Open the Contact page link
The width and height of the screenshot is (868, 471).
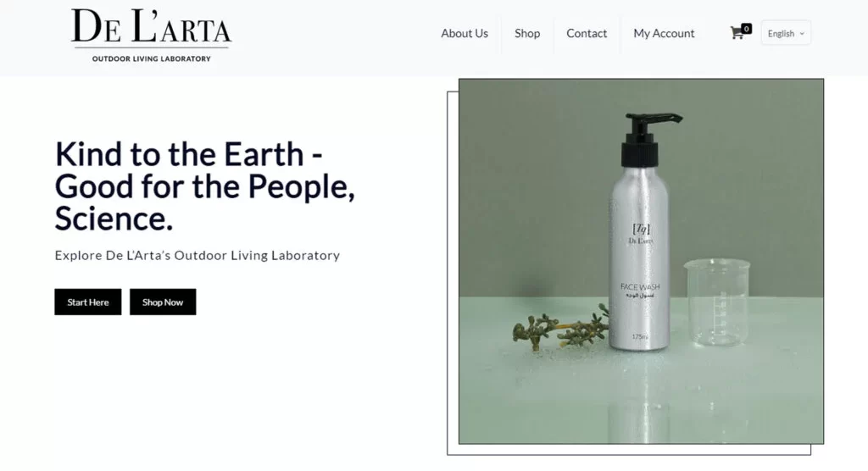(587, 33)
